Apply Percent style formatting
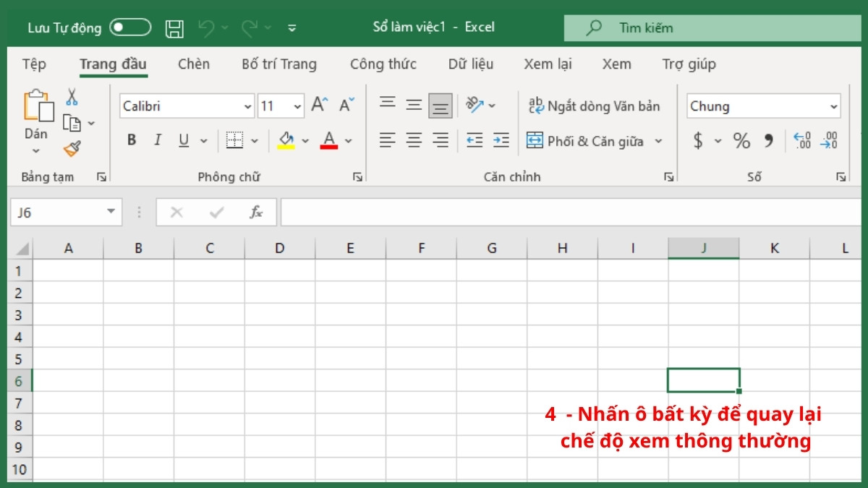Viewport: 868px width, 488px height. 741,141
